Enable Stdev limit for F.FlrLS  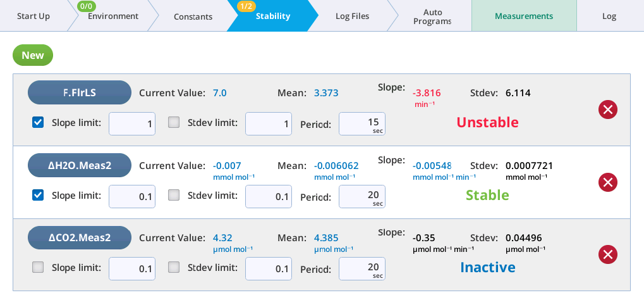coord(174,123)
